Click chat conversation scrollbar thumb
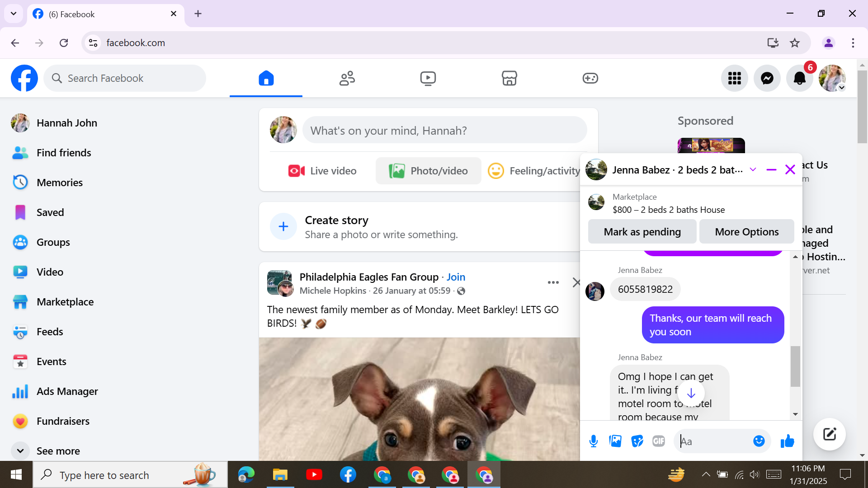The height and width of the screenshot is (488, 868). [795, 366]
